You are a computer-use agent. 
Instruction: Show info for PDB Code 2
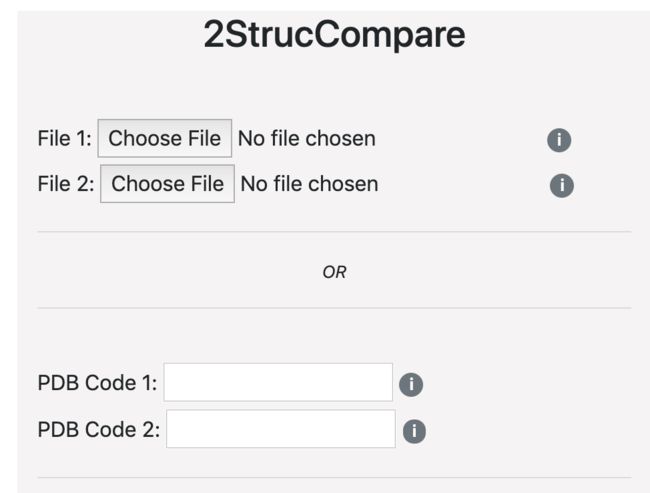pyautogui.click(x=414, y=431)
